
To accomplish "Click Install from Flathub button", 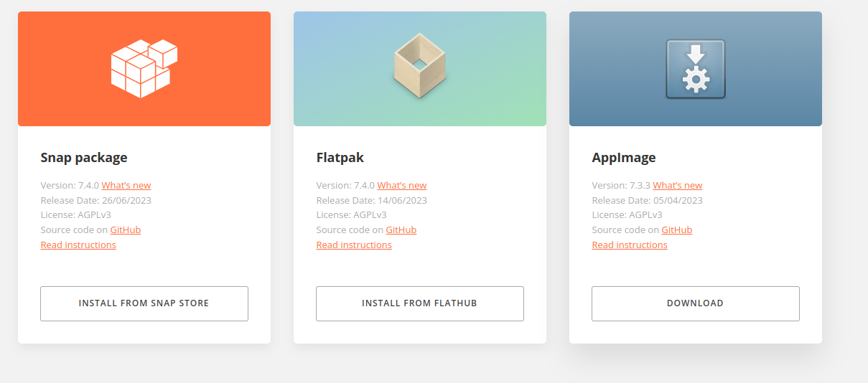I will tap(420, 303).
